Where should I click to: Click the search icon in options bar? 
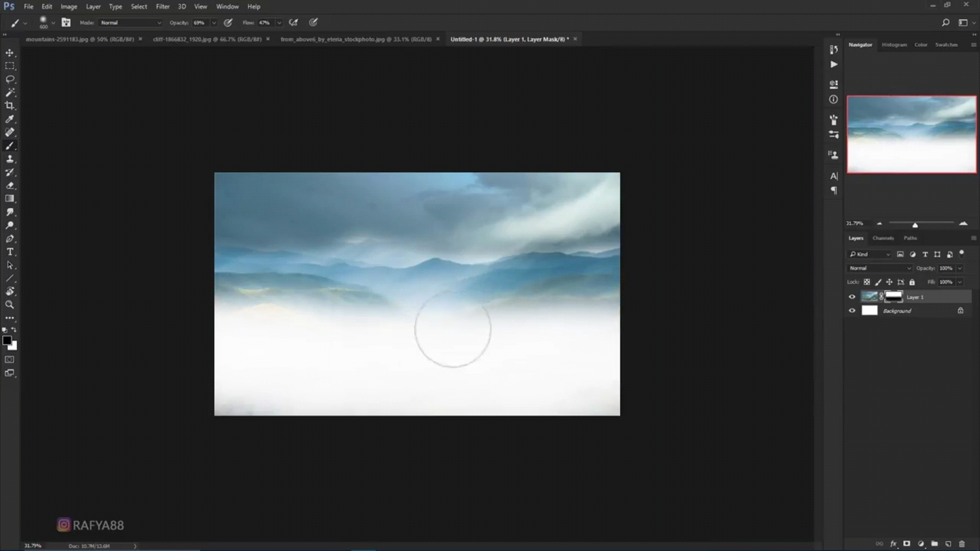pyautogui.click(x=945, y=22)
